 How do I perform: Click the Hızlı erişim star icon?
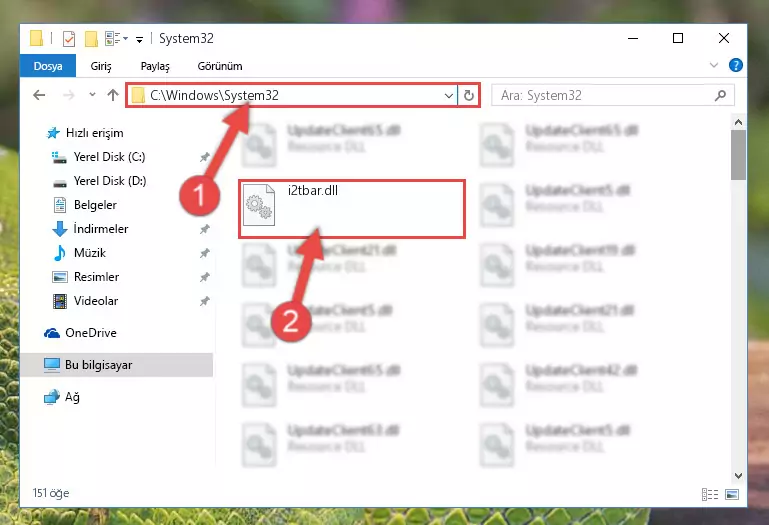[x=52, y=133]
